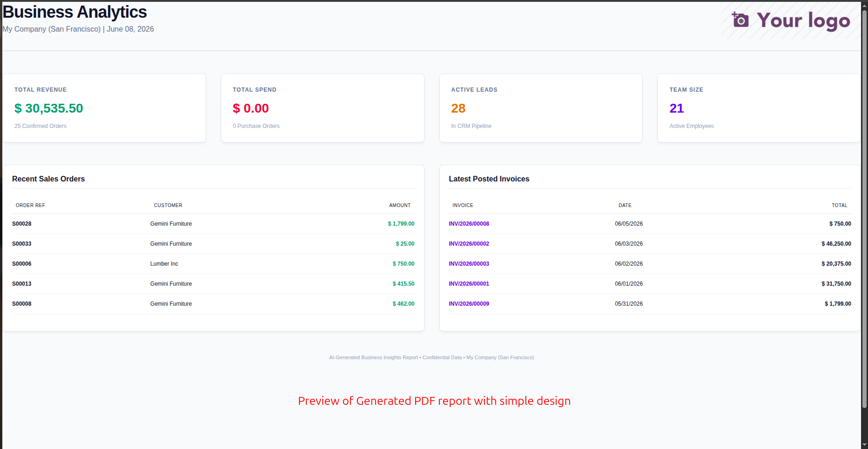
Task: Click the scrollbar down arrow
Action: pos(864,445)
